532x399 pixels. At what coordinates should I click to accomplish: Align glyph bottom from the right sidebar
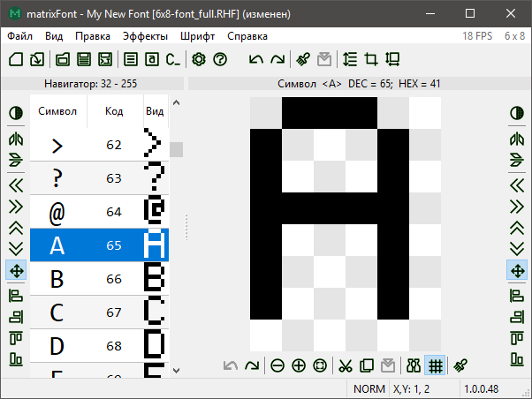point(517,359)
